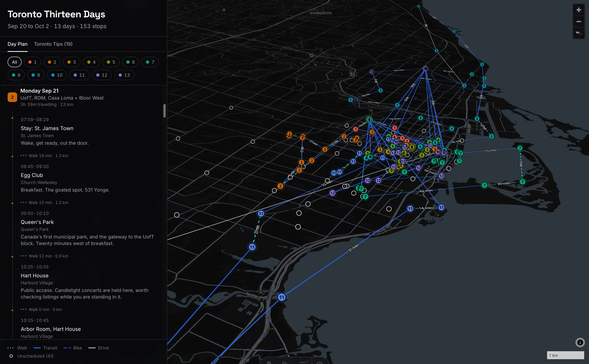Click the unscheduled stop circle near Scarborough label

312,56
